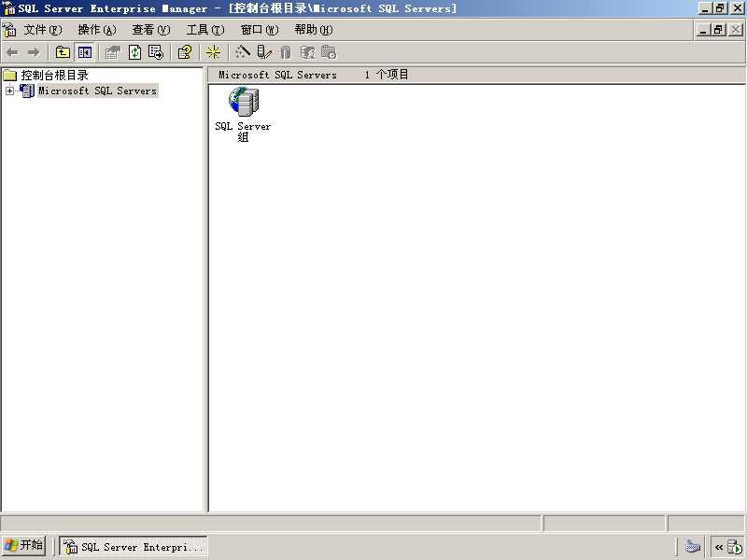Click the yellow star New icon

(x=213, y=52)
